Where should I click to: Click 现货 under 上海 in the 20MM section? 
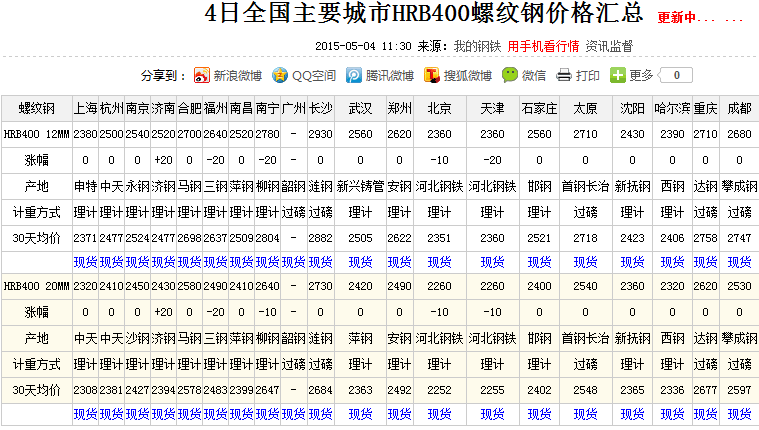pyautogui.click(x=86, y=415)
